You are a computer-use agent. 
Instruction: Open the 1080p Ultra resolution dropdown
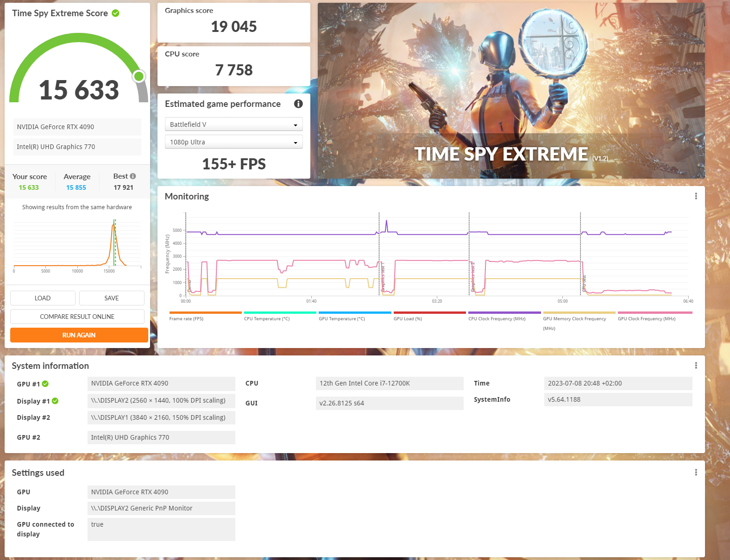pyautogui.click(x=234, y=142)
